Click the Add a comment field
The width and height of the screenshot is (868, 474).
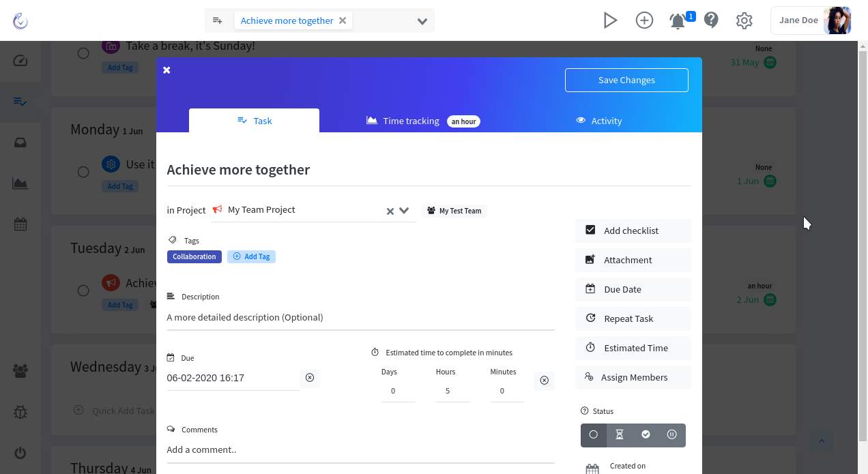(x=360, y=449)
